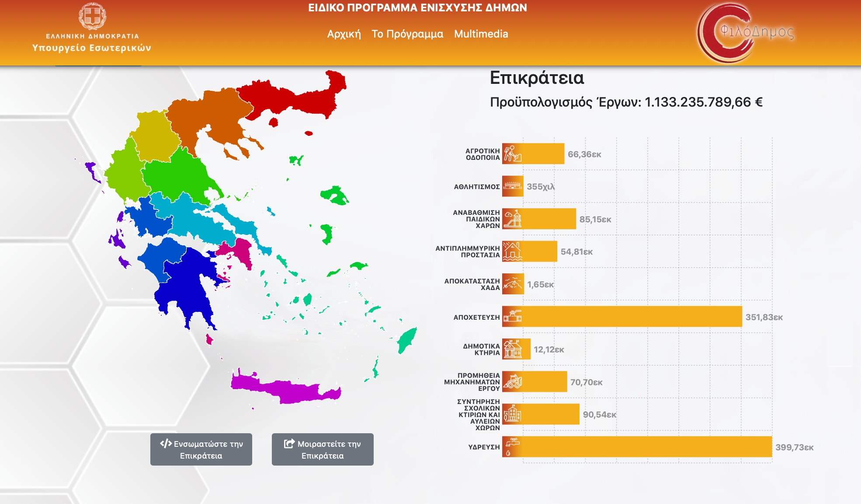Click the ΦιλόΔημος logo
861x504 pixels.
746,32
